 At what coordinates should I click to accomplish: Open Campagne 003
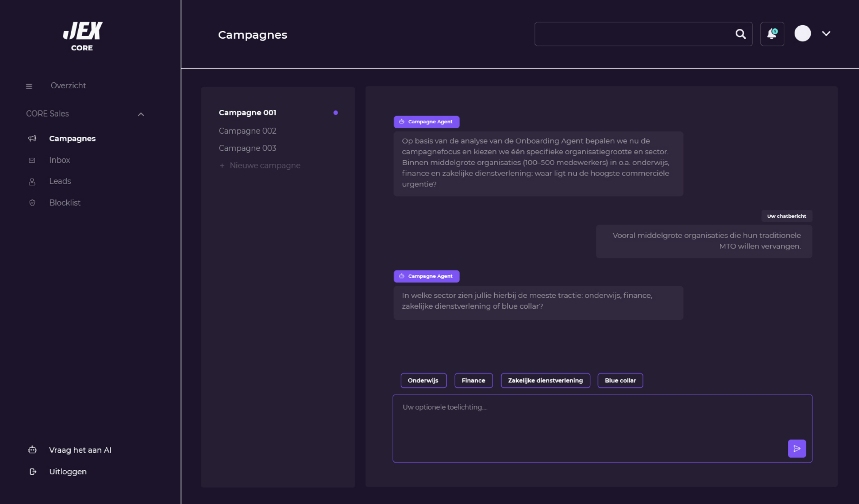(x=247, y=148)
